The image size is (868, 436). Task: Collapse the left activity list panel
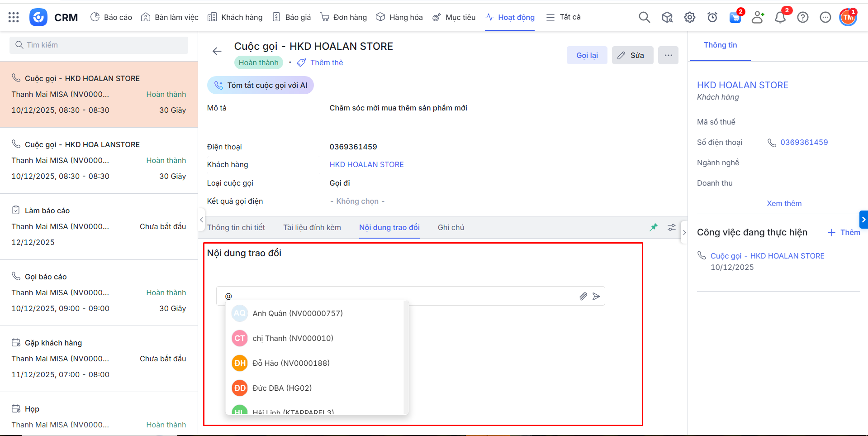click(201, 220)
